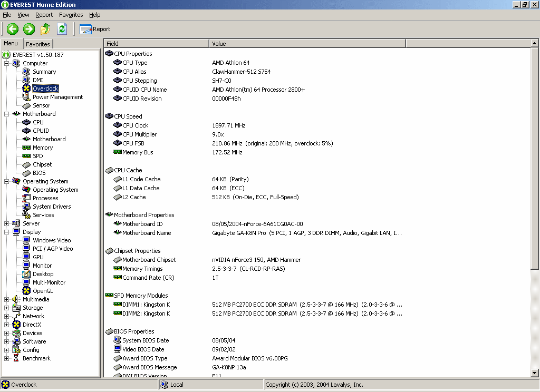Expand the Software tree node
This screenshot has height=392, width=540.
coord(6,341)
